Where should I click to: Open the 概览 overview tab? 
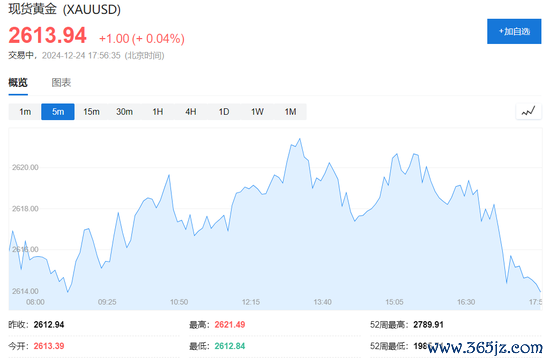pyautogui.click(x=18, y=83)
